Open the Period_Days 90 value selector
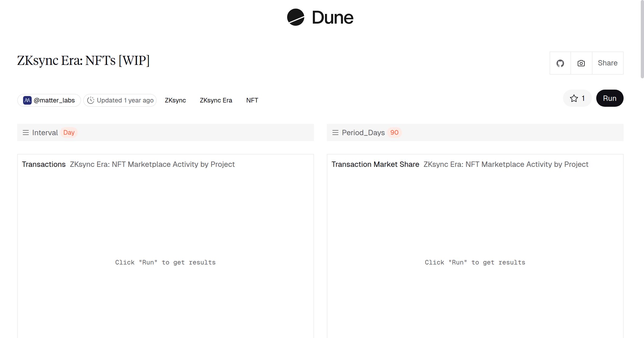This screenshot has width=644, height=338. pyautogui.click(x=394, y=133)
